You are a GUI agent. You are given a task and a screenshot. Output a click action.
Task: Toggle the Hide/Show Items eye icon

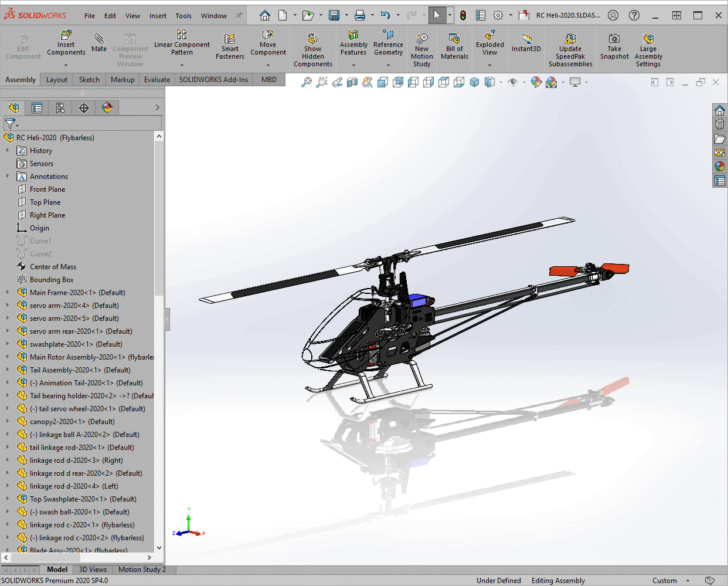tap(513, 83)
